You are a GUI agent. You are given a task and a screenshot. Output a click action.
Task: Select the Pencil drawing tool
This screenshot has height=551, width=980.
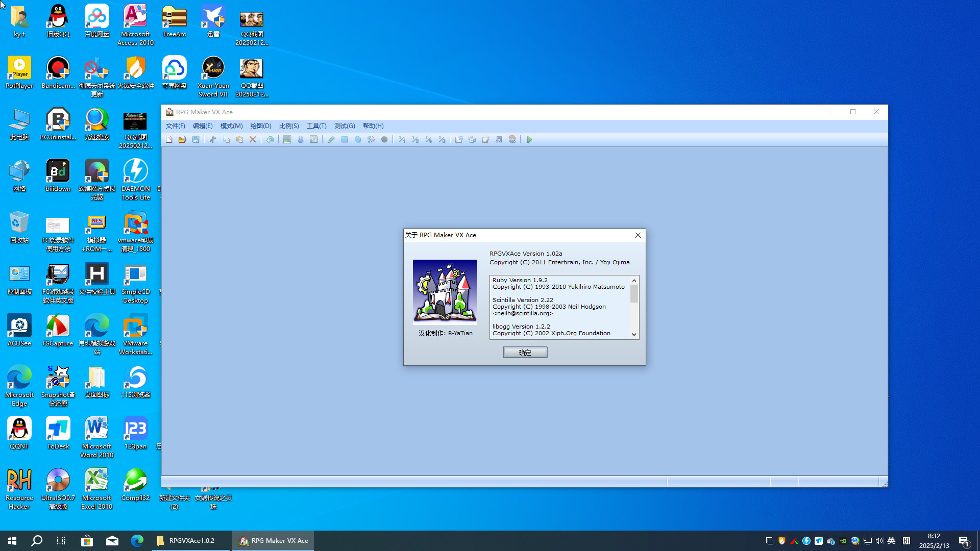click(331, 139)
